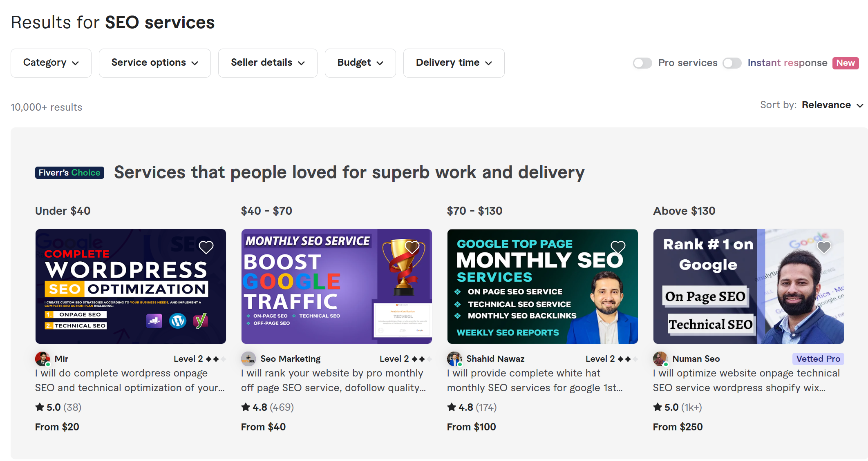Image resolution: width=868 pixels, height=461 pixels.
Task: Expand the Service options filter
Action: pyautogui.click(x=154, y=63)
